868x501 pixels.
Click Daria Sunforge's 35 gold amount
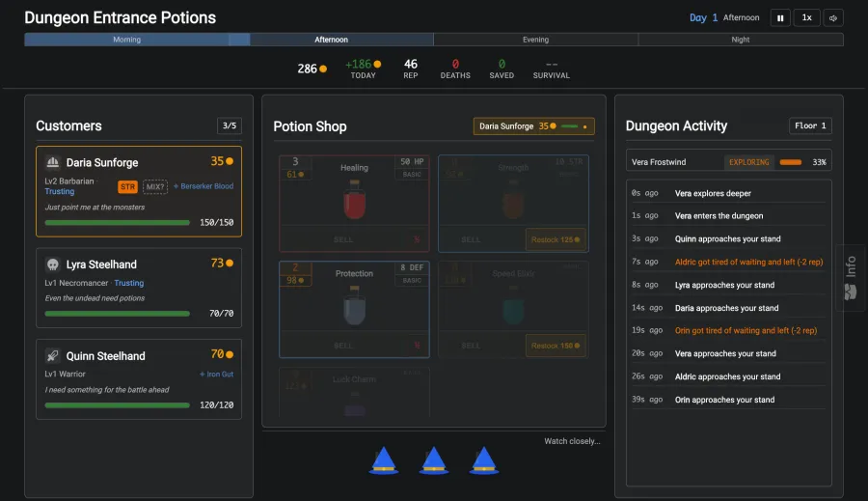click(x=222, y=161)
